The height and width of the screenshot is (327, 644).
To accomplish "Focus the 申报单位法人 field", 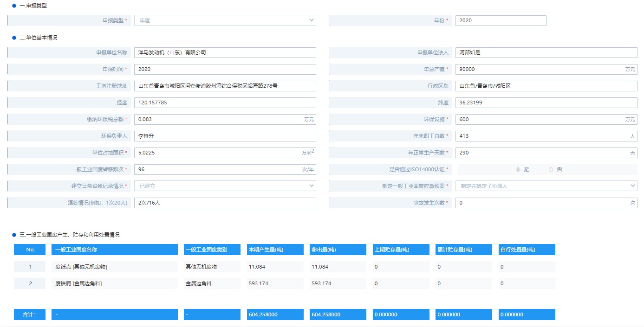I will 546,52.
